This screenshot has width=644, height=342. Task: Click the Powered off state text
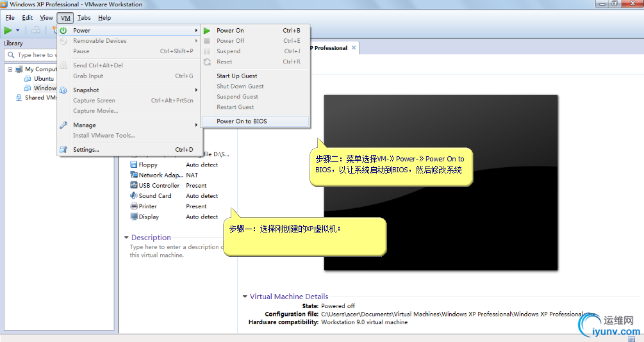point(338,306)
